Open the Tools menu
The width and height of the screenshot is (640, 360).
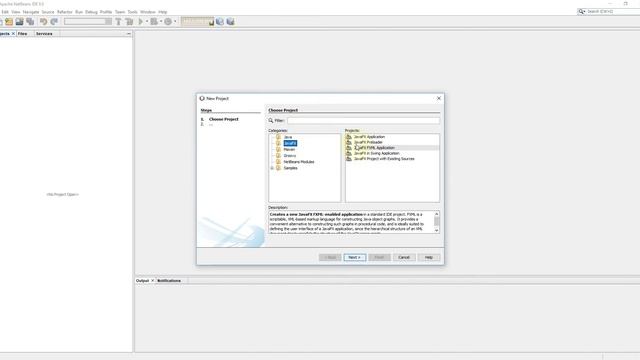(133, 12)
